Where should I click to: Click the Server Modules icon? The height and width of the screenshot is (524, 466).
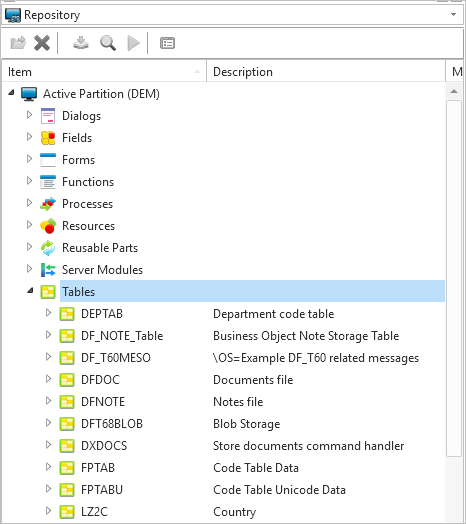tap(48, 270)
